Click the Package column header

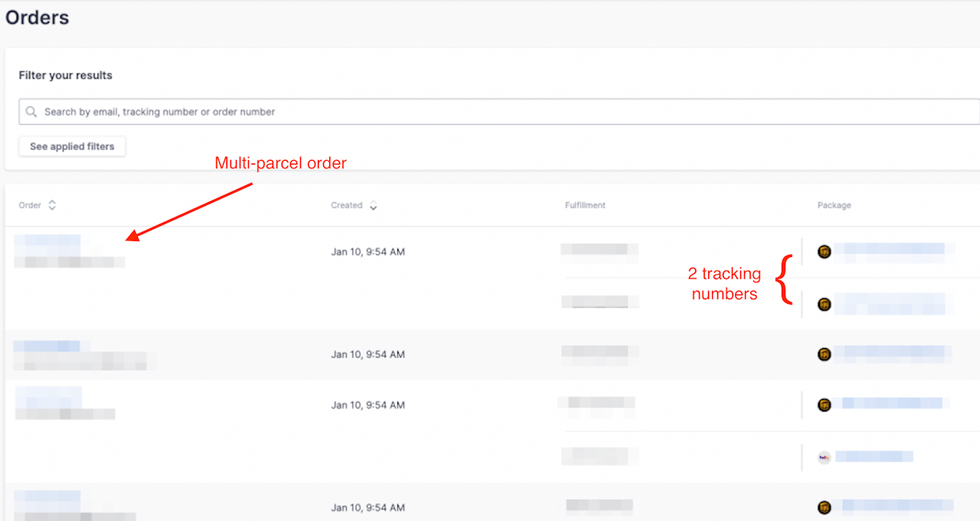(x=834, y=205)
